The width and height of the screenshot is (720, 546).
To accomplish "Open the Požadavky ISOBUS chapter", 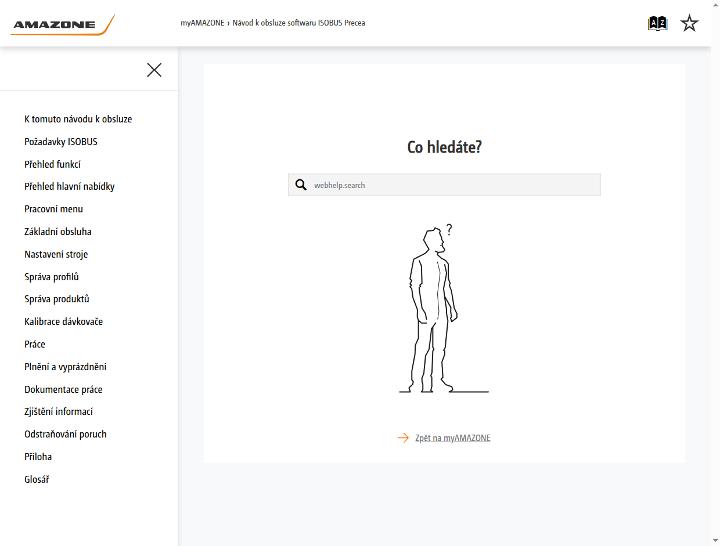I will point(61,141).
